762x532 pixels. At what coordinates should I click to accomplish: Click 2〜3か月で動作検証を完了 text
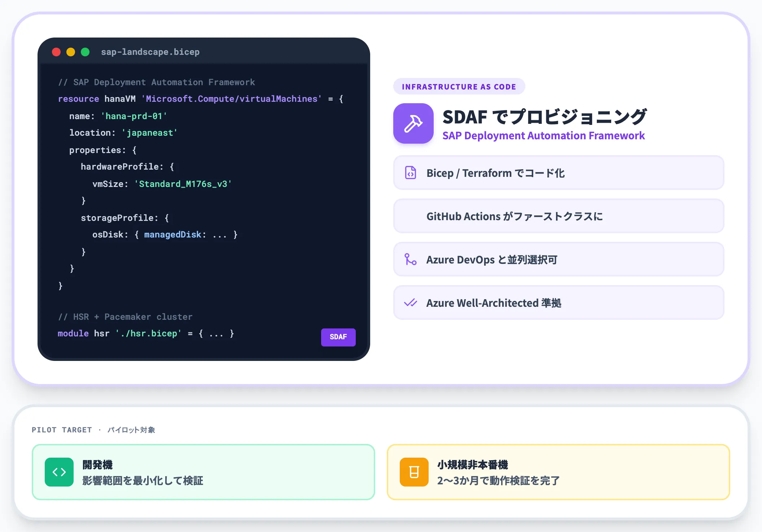(498, 480)
